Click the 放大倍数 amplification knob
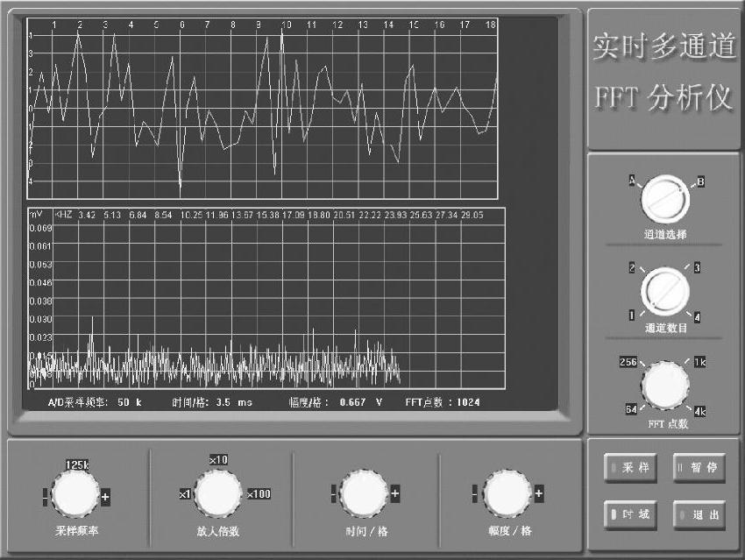Viewport: 745px width, 560px height. coord(217,494)
